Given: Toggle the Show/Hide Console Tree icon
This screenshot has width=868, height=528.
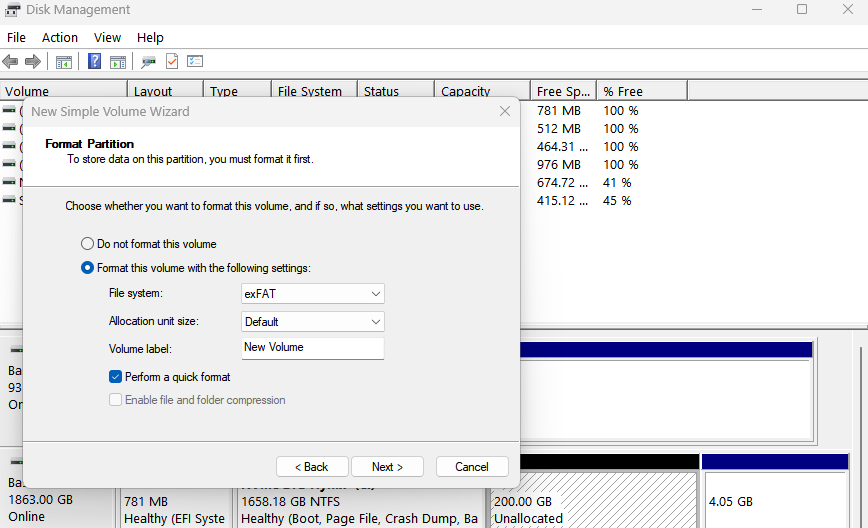Looking at the screenshot, I should [64, 62].
